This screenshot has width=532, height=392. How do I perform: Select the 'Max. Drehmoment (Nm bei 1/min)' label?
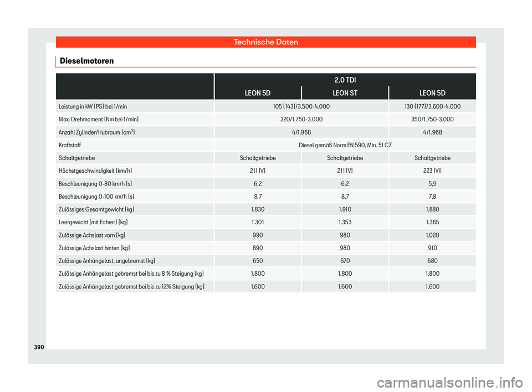point(99,120)
